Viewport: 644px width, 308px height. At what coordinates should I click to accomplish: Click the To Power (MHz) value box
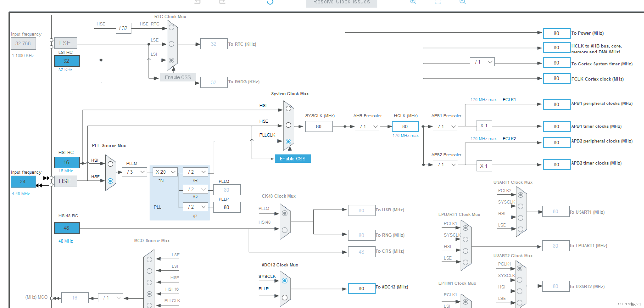coord(557,33)
